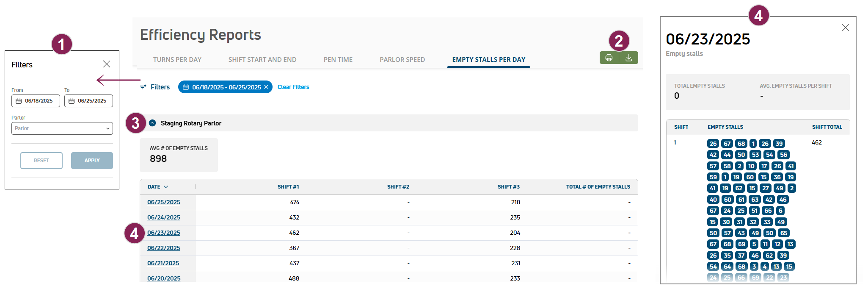The width and height of the screenshot is (868, 289).
Task: Click the green print icon button
Action: pos(609,58)
